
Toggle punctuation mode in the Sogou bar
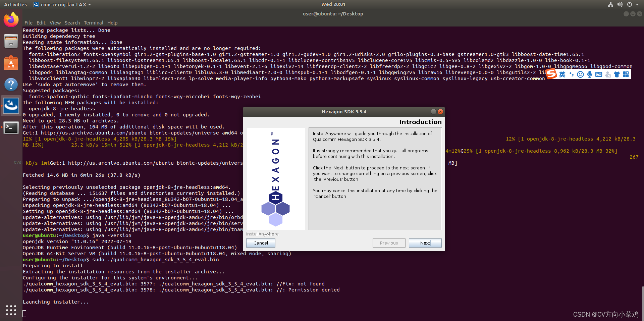pyautogui.click(x=572, y=74)
